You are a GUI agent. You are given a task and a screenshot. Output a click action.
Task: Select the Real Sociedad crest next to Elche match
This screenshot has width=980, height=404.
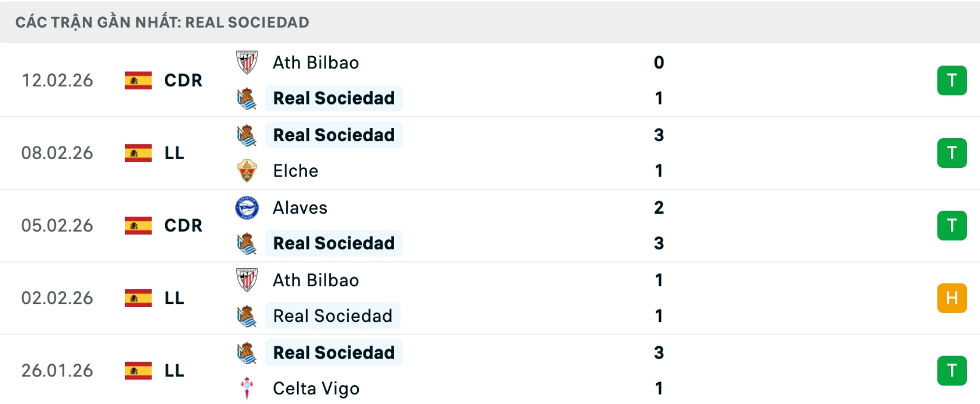(247, 135)
